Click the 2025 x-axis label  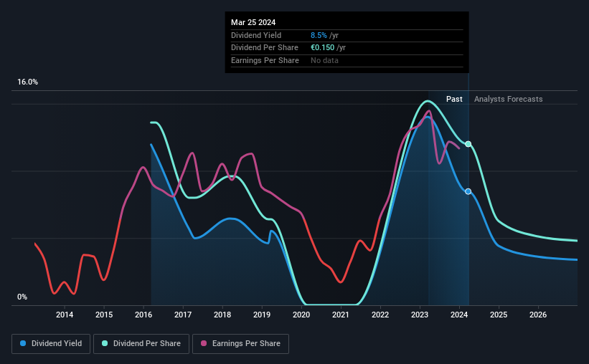point(499,315)
